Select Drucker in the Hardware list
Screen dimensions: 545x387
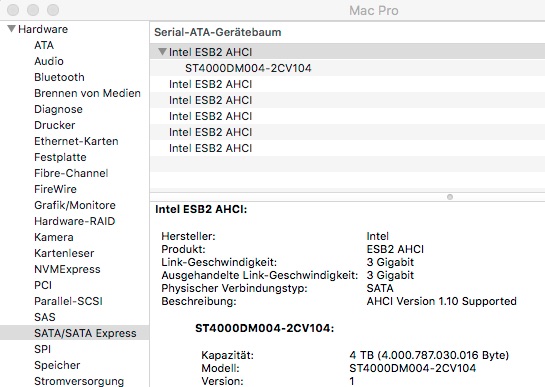click(x=55, y=125)
